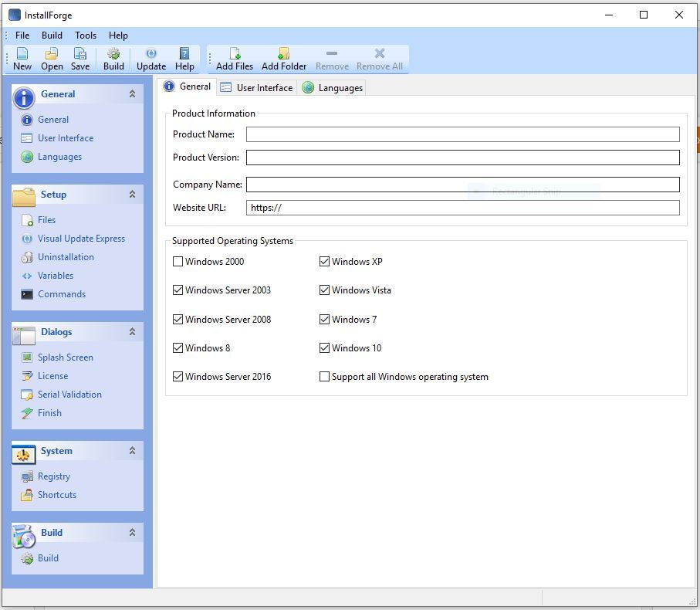Screen dimensions: 700x610
Task: Click the Shortcuts sidebar icon
Action: pyautogui.click(x=27, y=495)
